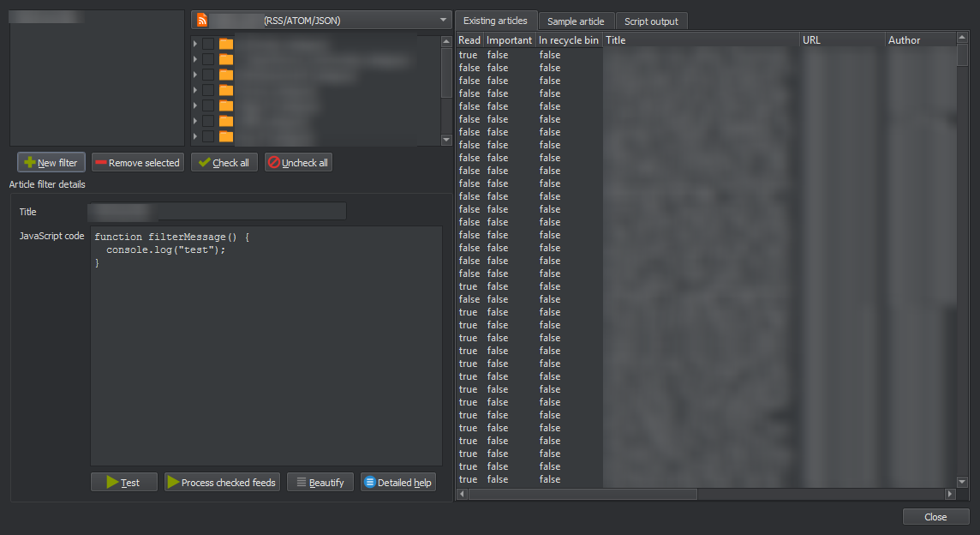Expand the second folder in the feed tree
The width and height of the screenshot is (980, 535).
coord(195,59)
